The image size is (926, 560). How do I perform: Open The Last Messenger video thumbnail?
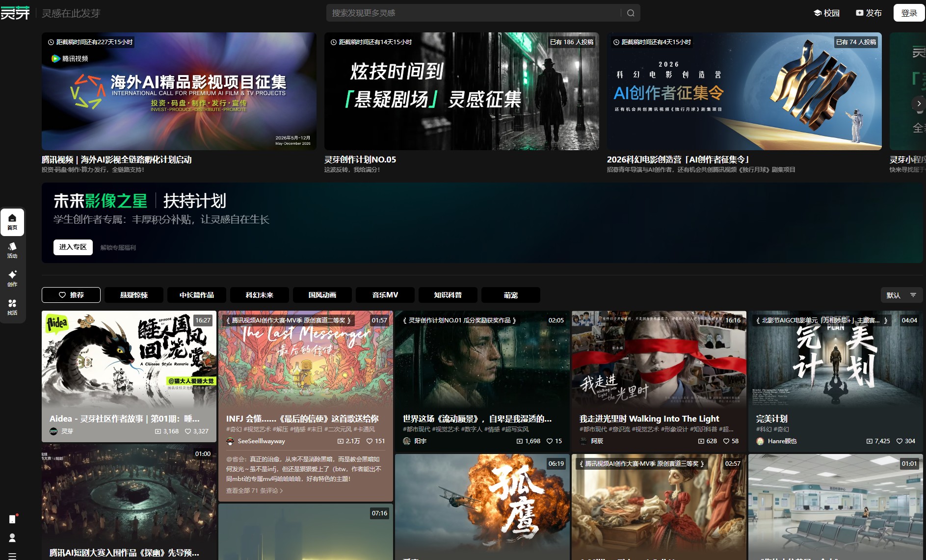(306, 359)
